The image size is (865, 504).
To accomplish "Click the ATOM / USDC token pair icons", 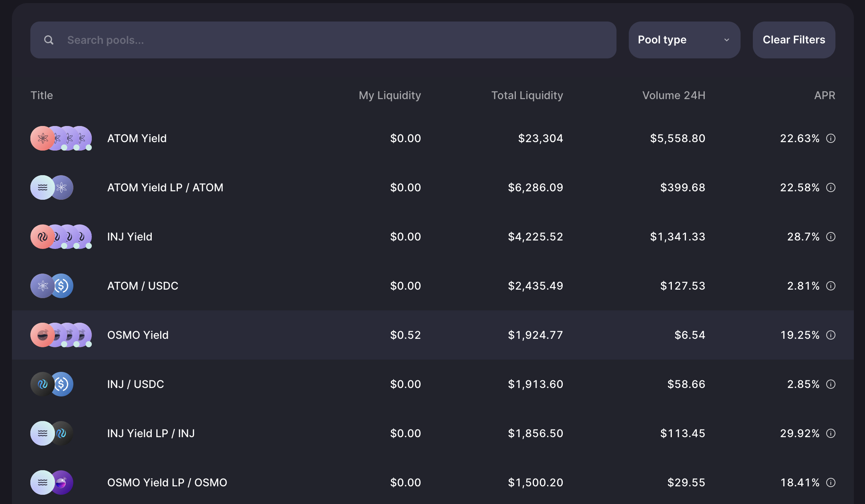I will pos(52,286).
